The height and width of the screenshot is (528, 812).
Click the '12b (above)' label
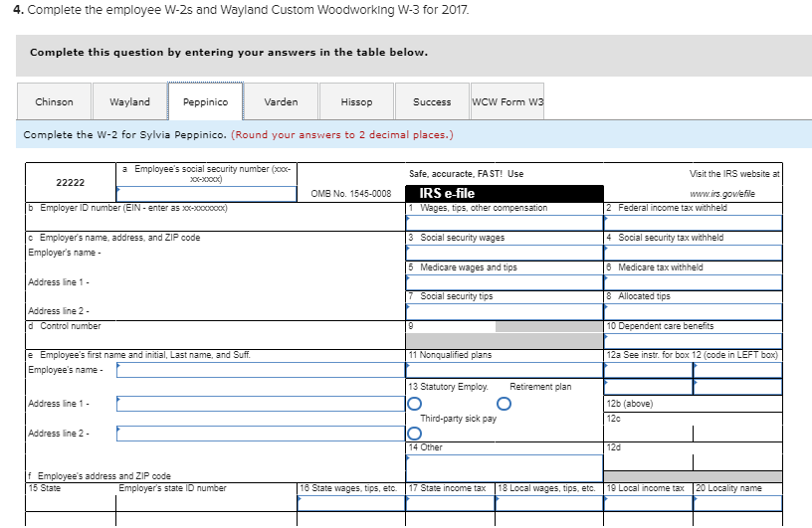click(630, 404)
